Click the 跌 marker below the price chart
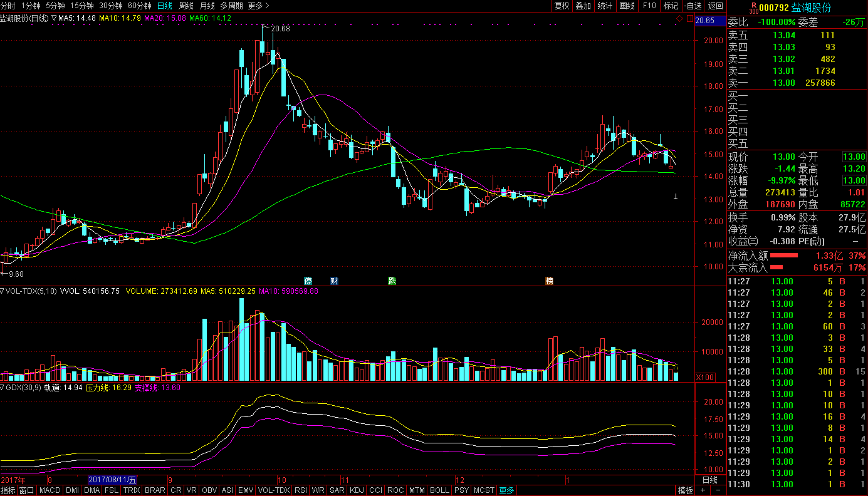 tap(392, 281)
